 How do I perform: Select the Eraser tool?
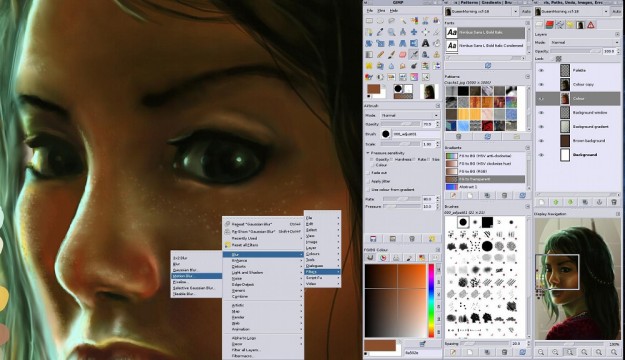(403, 54)
